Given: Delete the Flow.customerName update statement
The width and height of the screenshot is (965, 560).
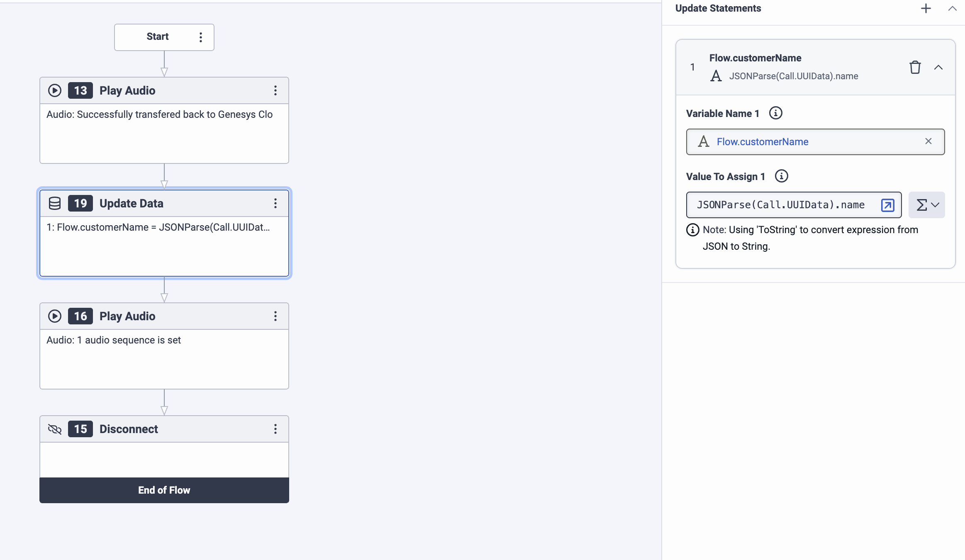Looking at the screenshot, I should tap(915, 67).
